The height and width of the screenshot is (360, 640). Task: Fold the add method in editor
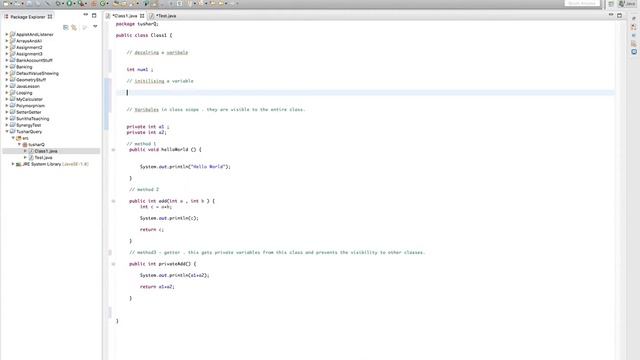pos(113,201)
